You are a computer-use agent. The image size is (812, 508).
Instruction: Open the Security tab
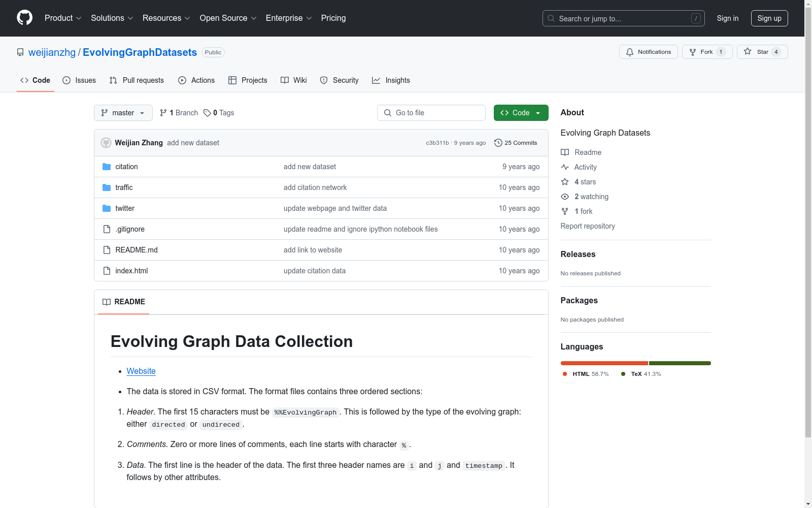[340, 80]
